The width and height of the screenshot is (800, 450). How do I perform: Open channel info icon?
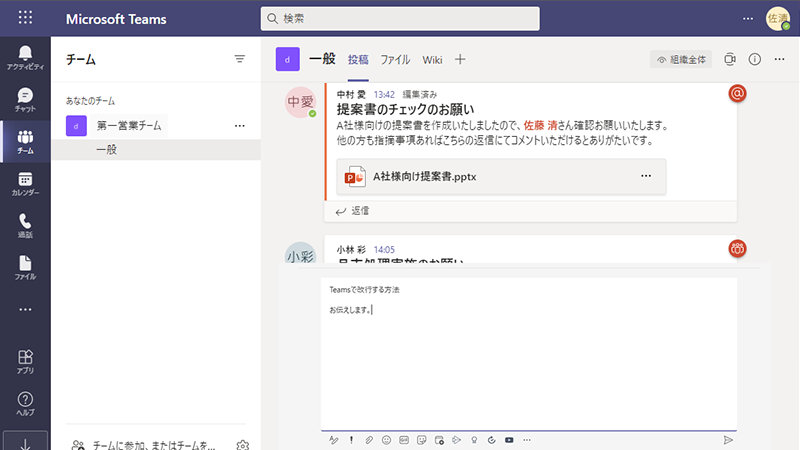(x=755, y=59)
